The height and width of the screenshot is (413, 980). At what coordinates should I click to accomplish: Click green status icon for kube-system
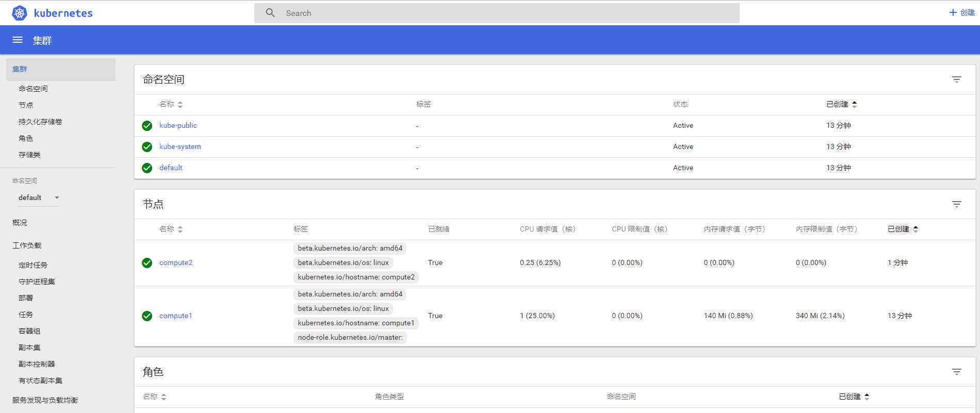[x=147, y=147]
